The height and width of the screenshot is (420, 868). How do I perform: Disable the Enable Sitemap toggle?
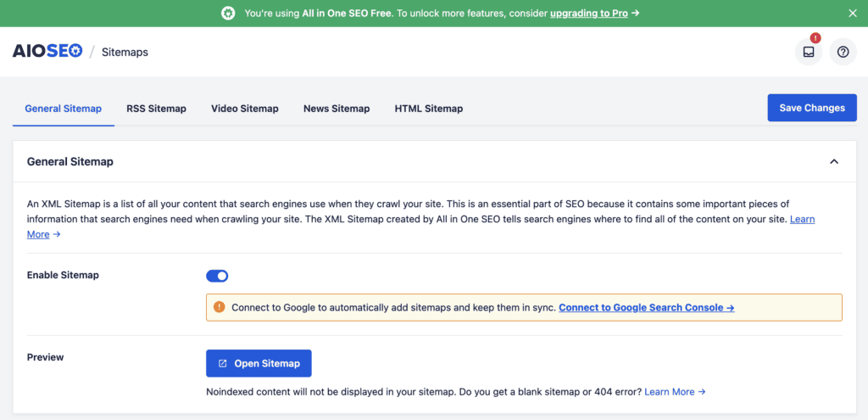pos(217,276)
